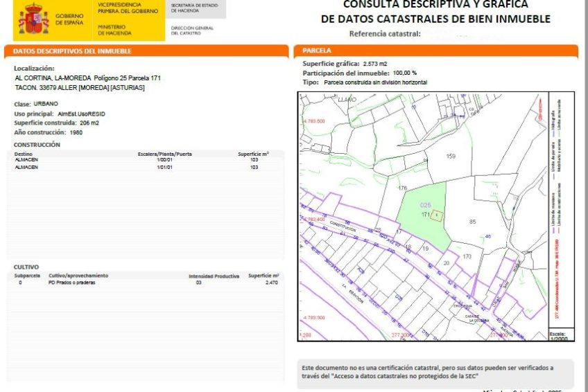Screen dimensions: 588x392
Task: Click the Spanish coat of arms emblem
Action: (33, 19)
